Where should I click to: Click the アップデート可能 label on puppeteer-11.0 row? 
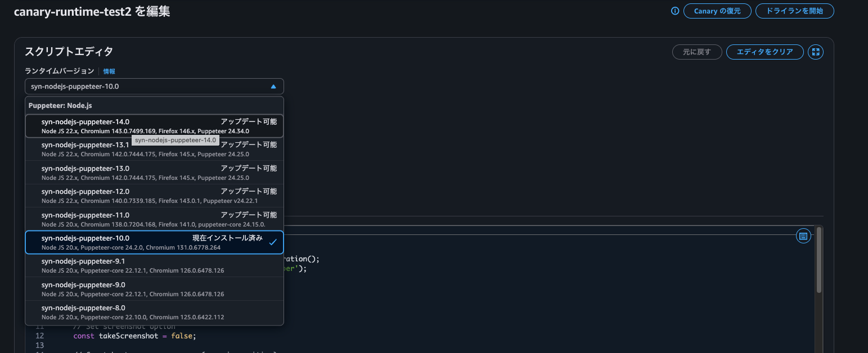click(249, 215)
